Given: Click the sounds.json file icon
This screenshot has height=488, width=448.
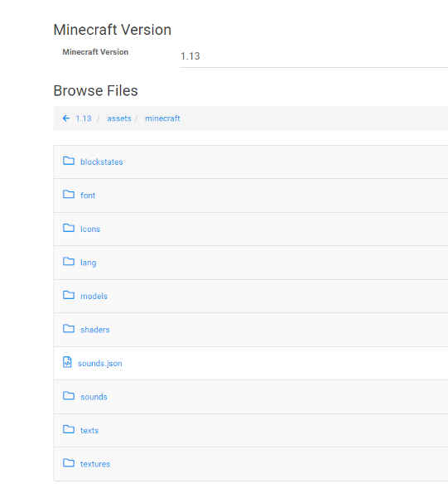Looking at the screenshot, I should point(67,362).
